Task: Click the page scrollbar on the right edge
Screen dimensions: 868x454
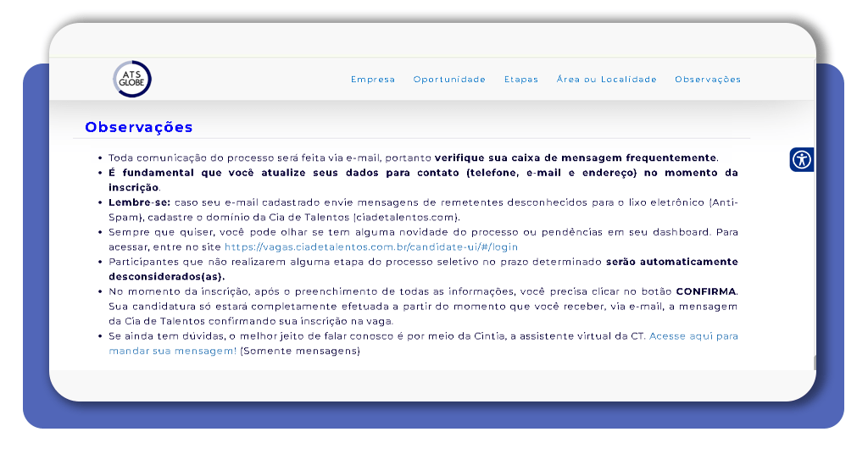Action: tap(815, 363)
